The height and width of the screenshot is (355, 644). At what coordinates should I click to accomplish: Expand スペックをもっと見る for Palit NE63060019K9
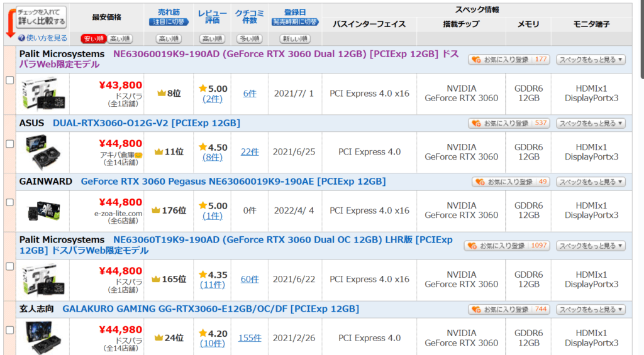click(591, 60)
